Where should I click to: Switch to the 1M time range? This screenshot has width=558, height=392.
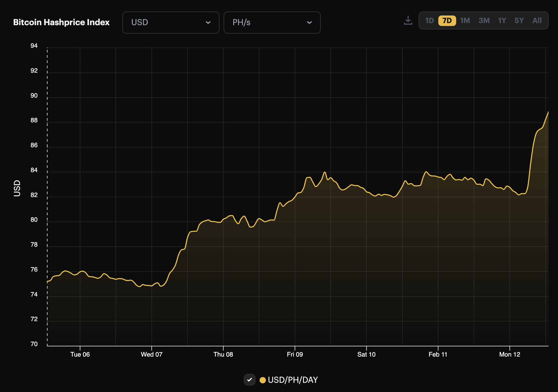click(x=465, y=20)
